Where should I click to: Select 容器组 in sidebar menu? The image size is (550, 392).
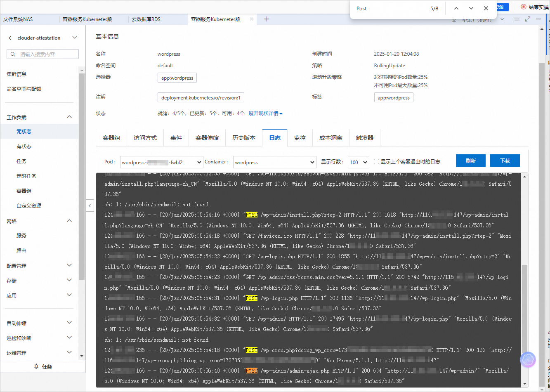[24, 191]
